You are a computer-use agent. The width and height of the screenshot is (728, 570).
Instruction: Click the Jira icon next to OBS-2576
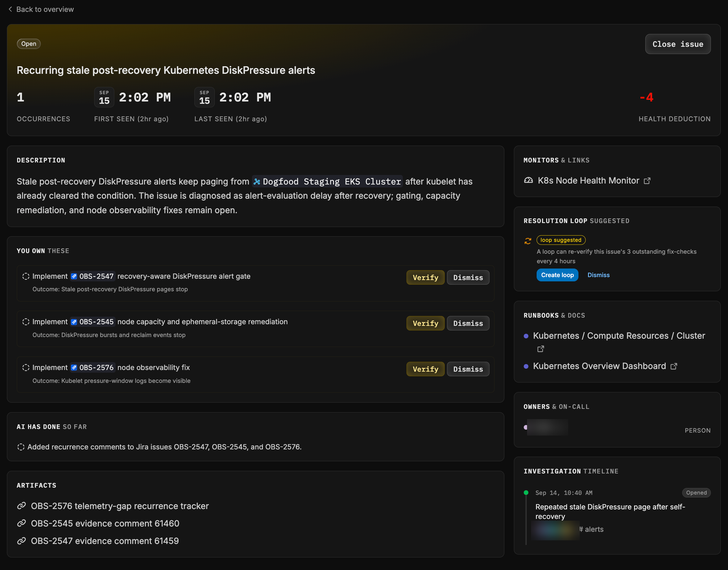coord(74,367)
